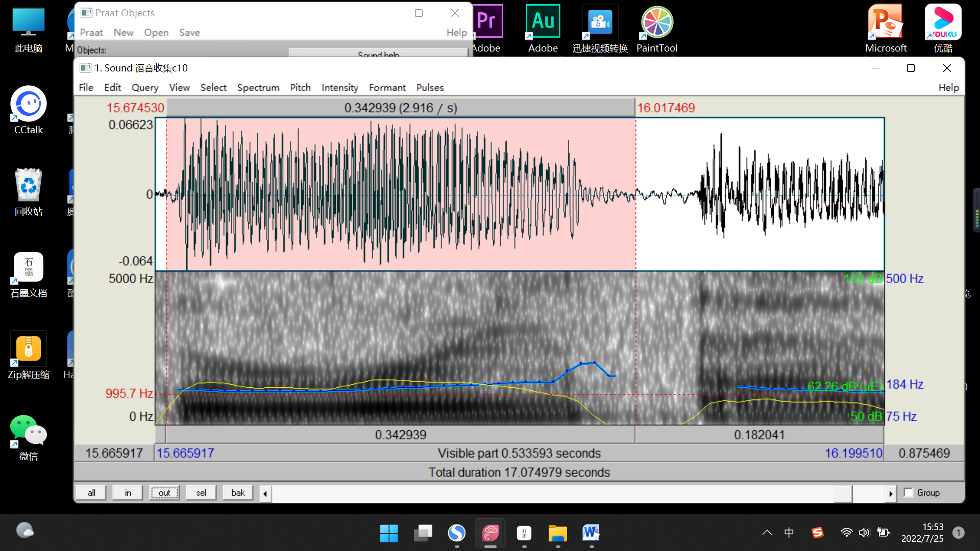Click the 'all' zoom button

(91, 493)
